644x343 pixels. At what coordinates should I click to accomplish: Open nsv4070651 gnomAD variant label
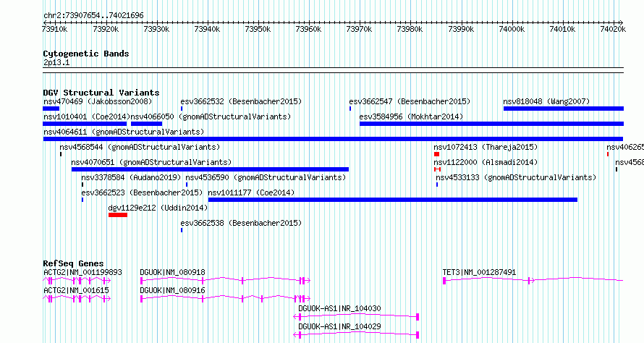pos(151,162)
